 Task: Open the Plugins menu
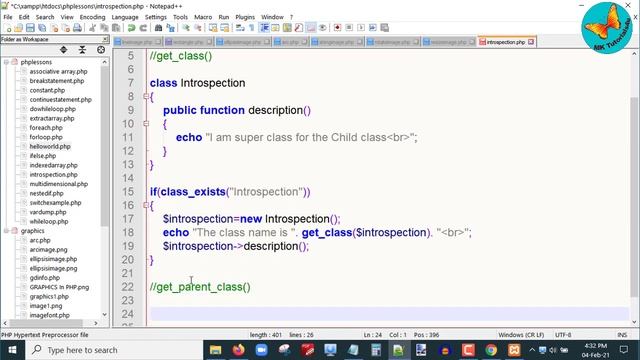point(245,17)
